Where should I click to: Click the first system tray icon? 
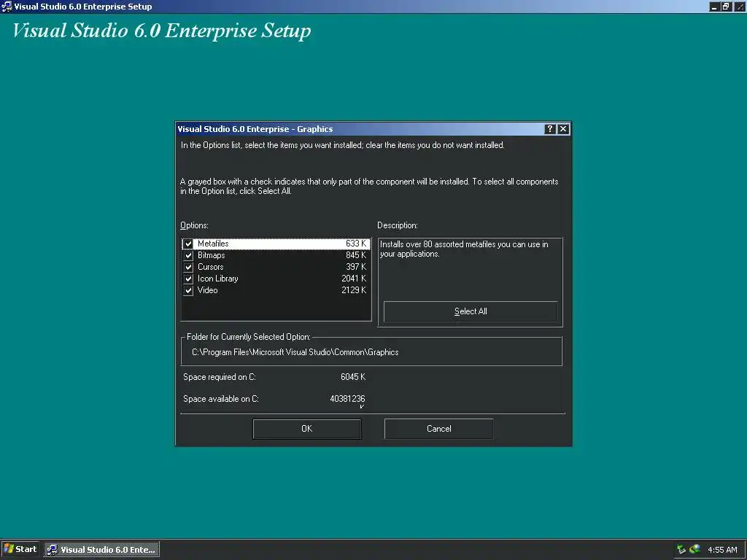coord(681,550)
